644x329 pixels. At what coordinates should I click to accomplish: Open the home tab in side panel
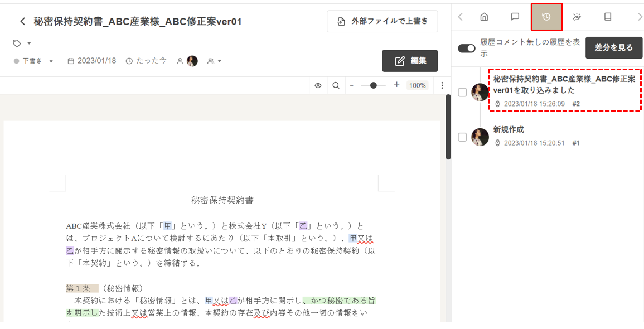pyautogui.click(x=484, y=17)
